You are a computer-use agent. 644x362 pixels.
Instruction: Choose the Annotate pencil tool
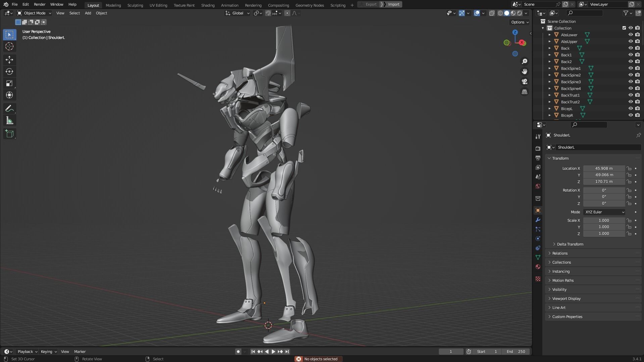click(9, 108)
